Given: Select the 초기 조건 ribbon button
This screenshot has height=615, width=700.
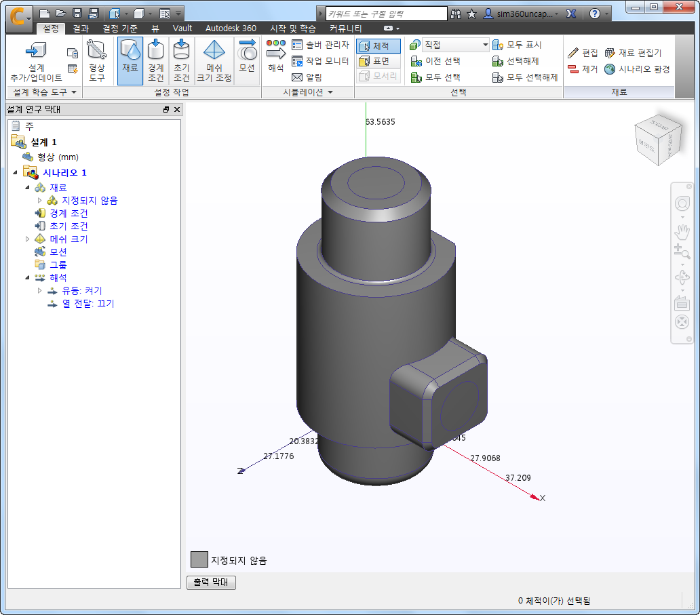Looking at the screenshot, I should coord(181,60).
